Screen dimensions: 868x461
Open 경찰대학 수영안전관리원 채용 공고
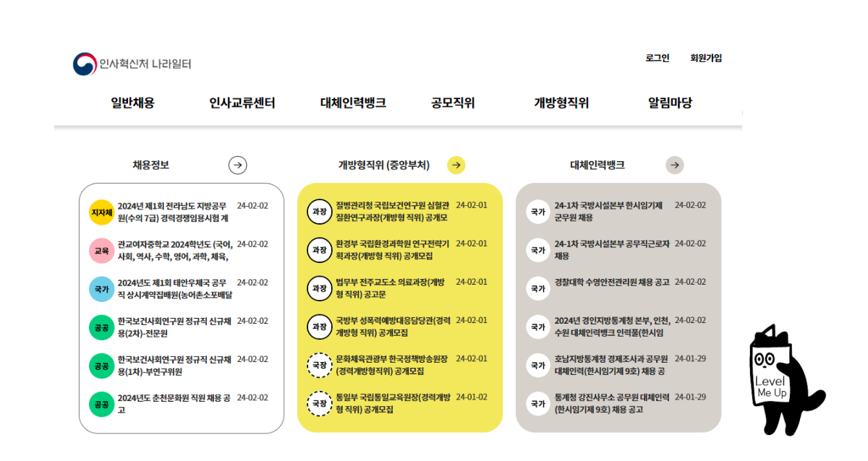point(612,282)
